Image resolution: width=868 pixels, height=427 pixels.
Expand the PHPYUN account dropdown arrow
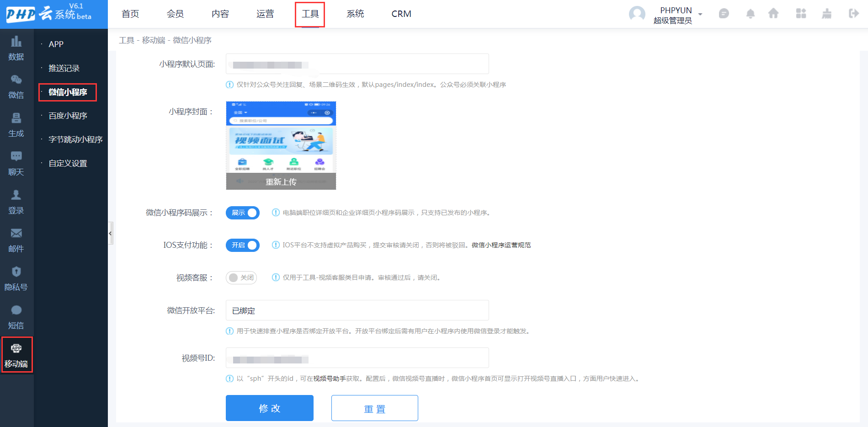pyautogui.click(x=700, y=14)
